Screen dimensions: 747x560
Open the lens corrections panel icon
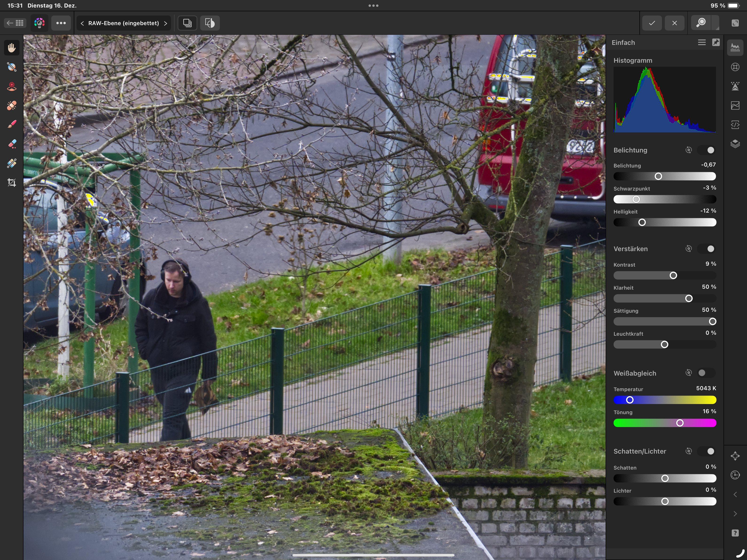coord(735,67)
